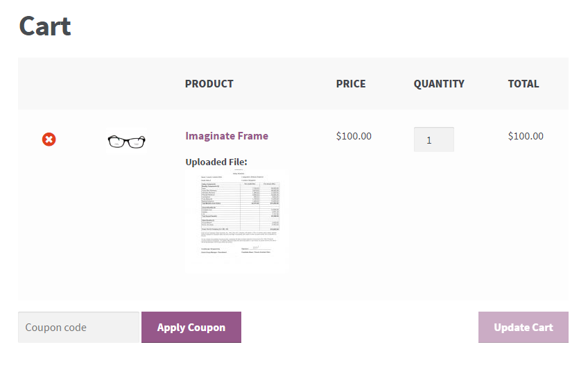The image size is (588, 372).
Task: Click the Cart page heading
Action: 45,26
